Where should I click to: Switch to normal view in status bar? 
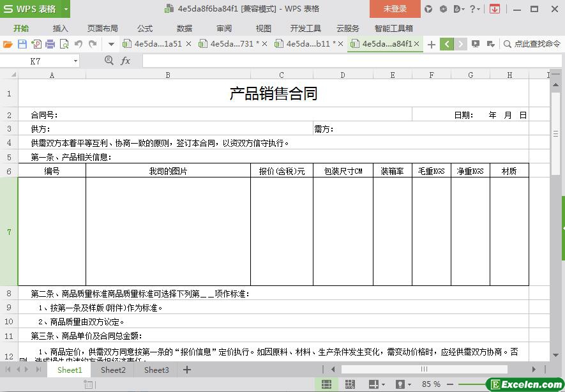click(326, 384)
